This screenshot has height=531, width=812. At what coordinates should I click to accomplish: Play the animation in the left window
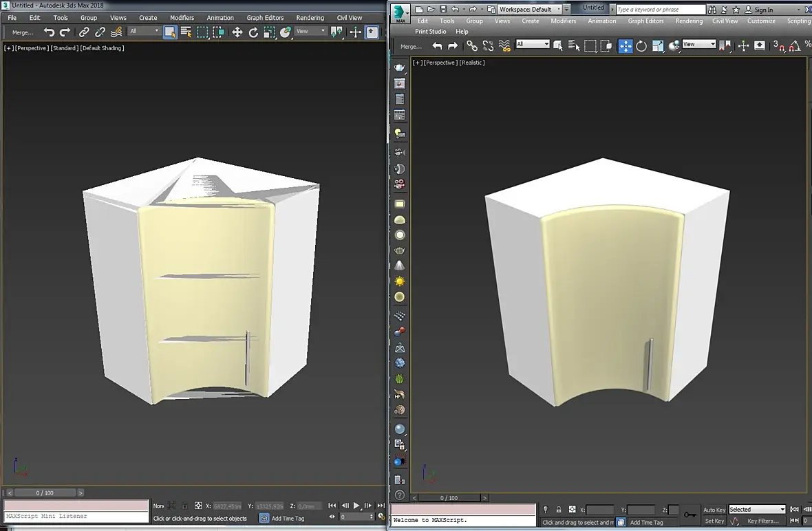356,506
